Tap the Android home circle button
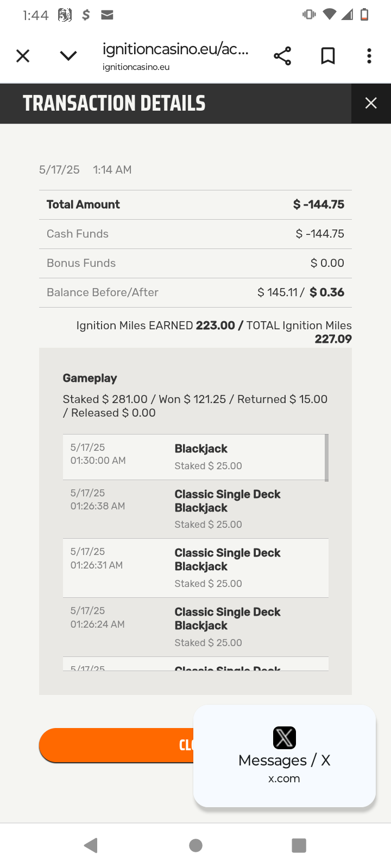Screen dimensions: 391x868 coord(195,845)
